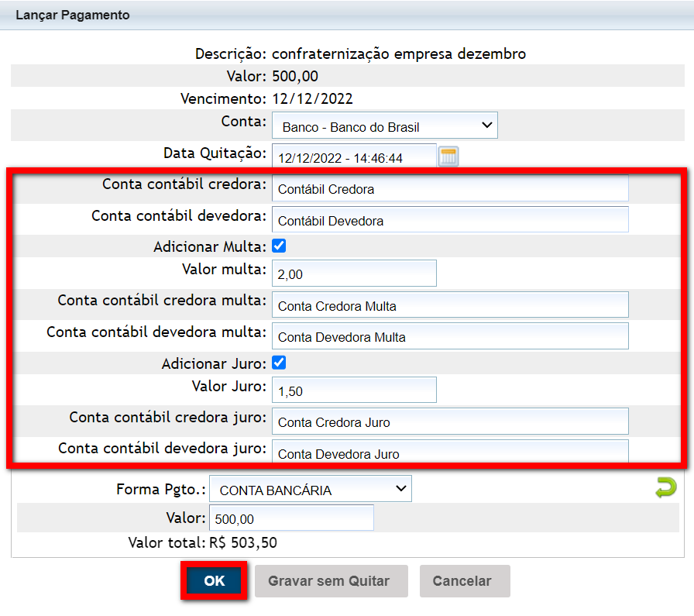Viewport: 694px width, 616px height.
Task: Click the Conta contábil credora juro field
Action: pyautogui.click(x=450, y=422)
